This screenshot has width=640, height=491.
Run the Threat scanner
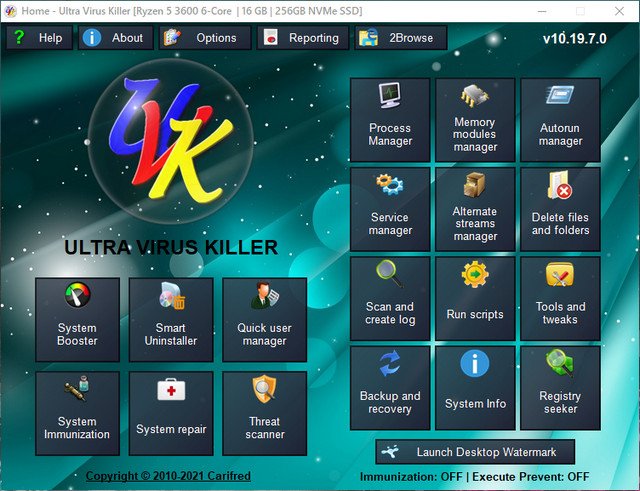coord(264,413)
